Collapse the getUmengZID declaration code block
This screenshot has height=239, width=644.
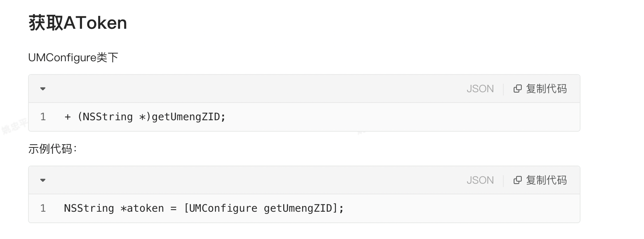click(x=43, y=89)
